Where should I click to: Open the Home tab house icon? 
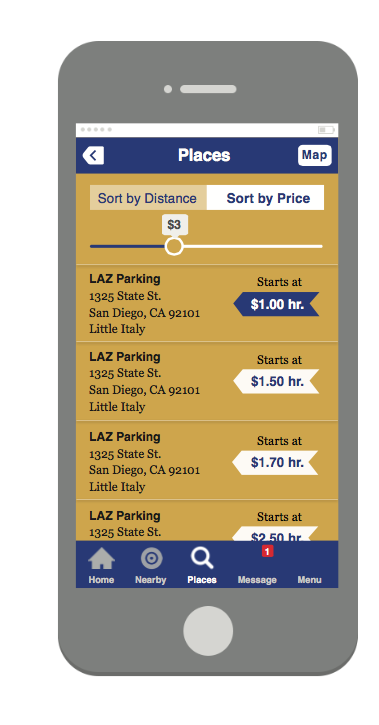click(x=101, y=559)
